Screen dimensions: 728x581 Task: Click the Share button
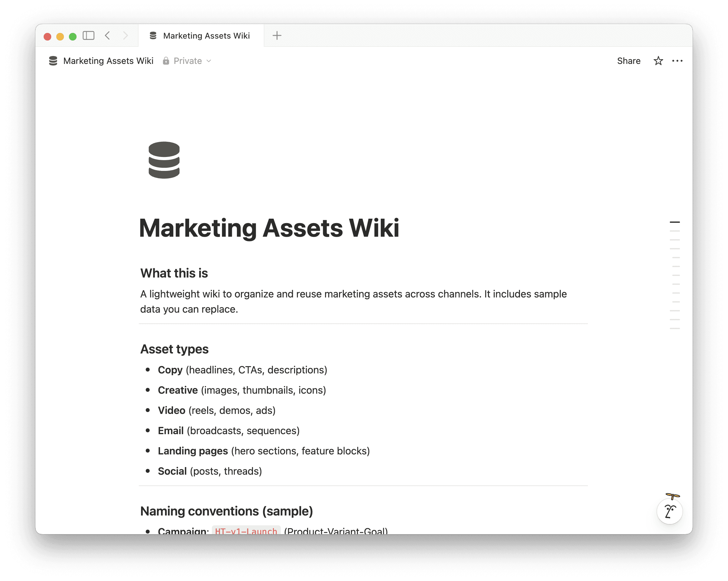[x=629, y=61]
